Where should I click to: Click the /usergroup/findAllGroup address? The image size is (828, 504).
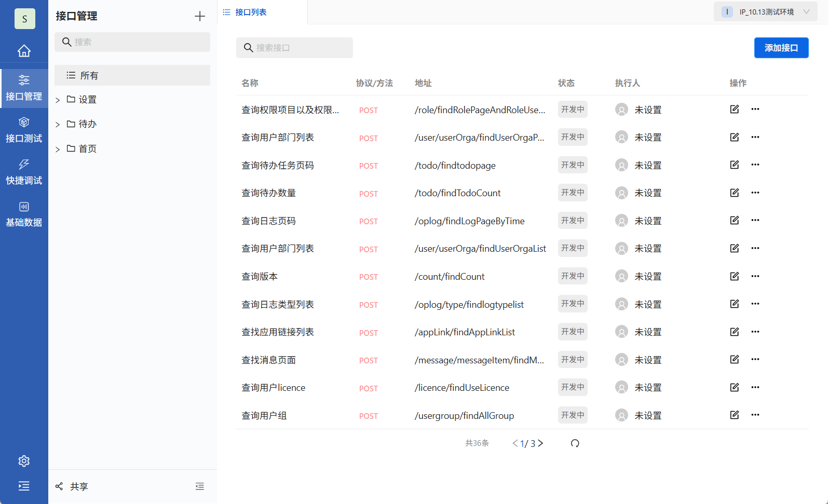pyautogui.click(x=464, y=416)
